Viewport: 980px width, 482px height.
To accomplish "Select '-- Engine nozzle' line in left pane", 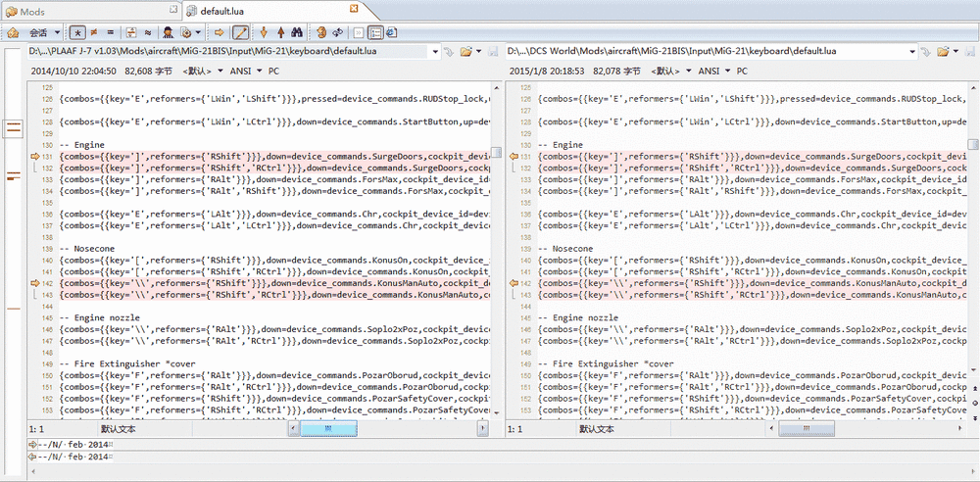I will tap(100, 318).
